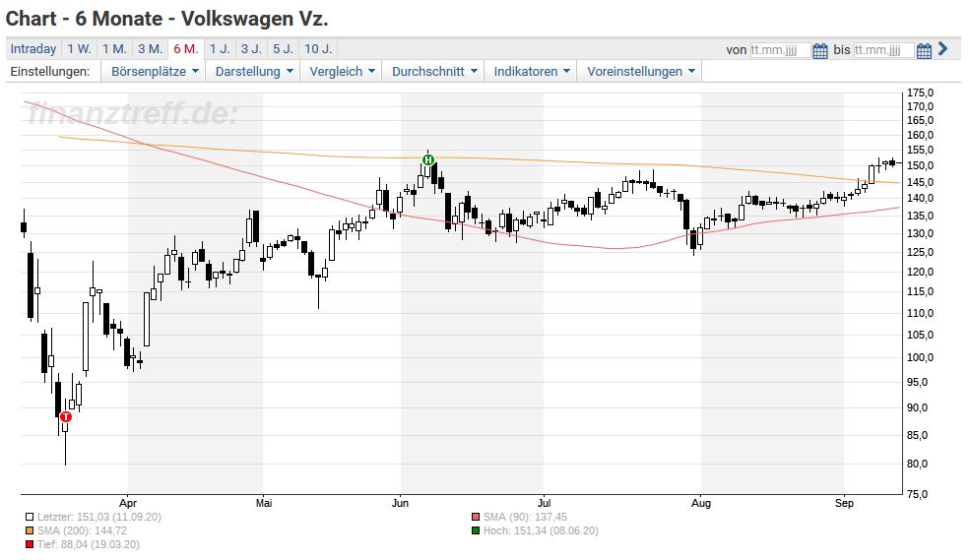This screenshot has height=560, width=971.
Task: Click the 100,0 price axis label
Action: click(920, 357)
